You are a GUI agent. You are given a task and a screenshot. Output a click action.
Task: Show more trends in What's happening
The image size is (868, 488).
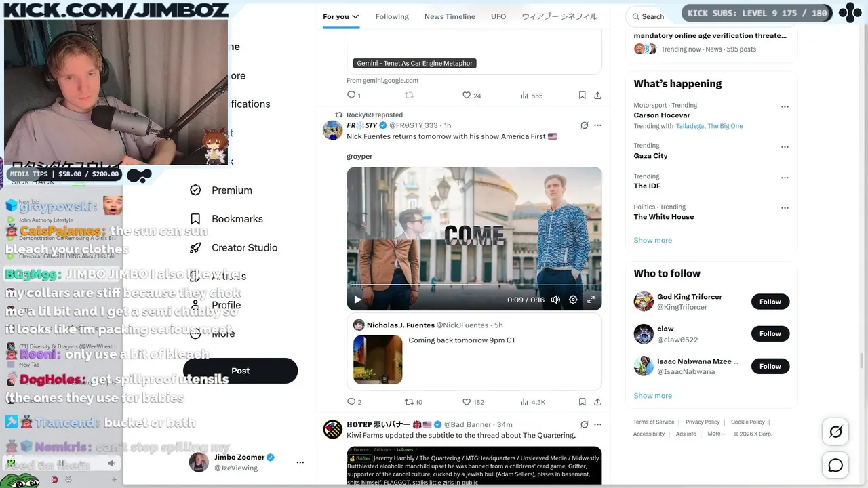click(x=652, y=240)
